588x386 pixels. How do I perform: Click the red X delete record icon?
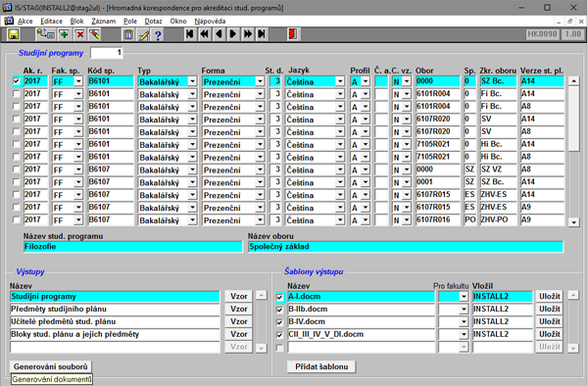pos(80,34)
